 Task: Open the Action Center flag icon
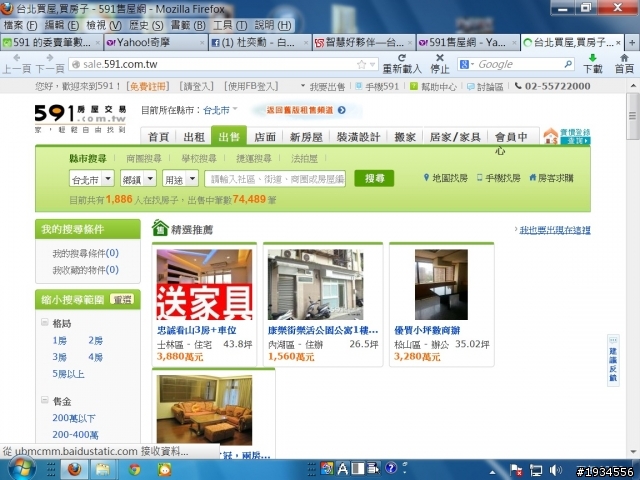[x=516, y=470]
